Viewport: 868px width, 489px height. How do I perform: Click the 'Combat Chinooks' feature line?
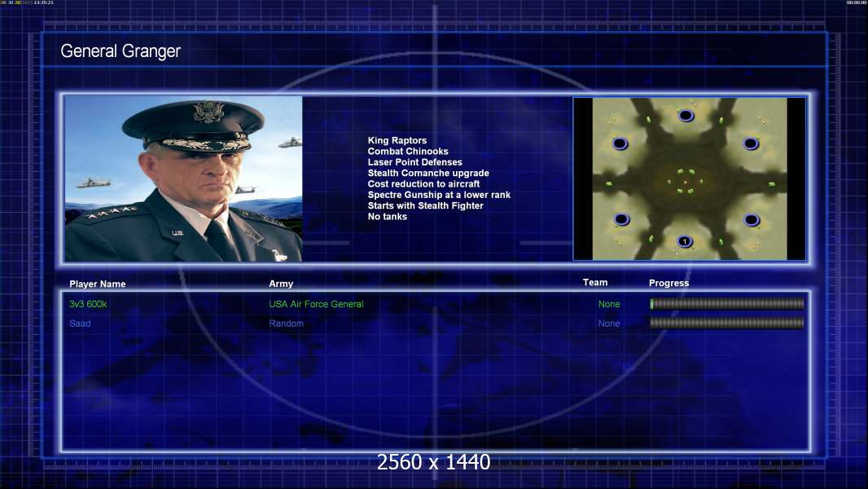pyautogui.click(x=408, y=152)
